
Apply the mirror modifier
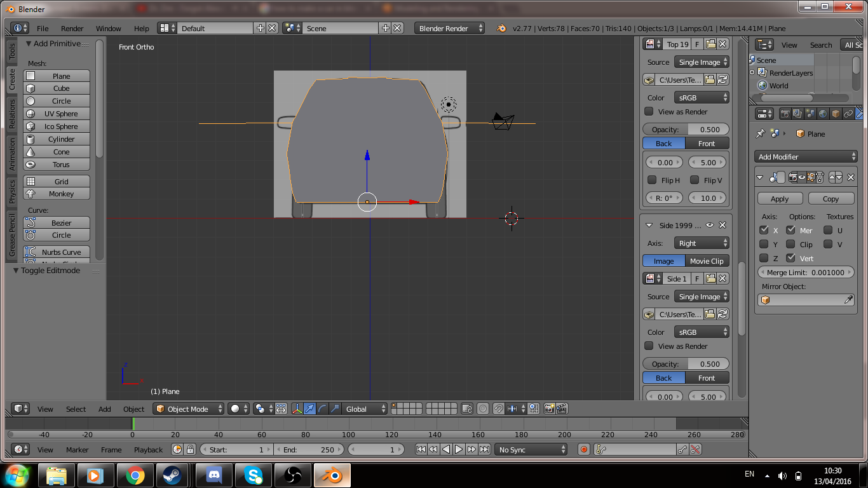780,199
